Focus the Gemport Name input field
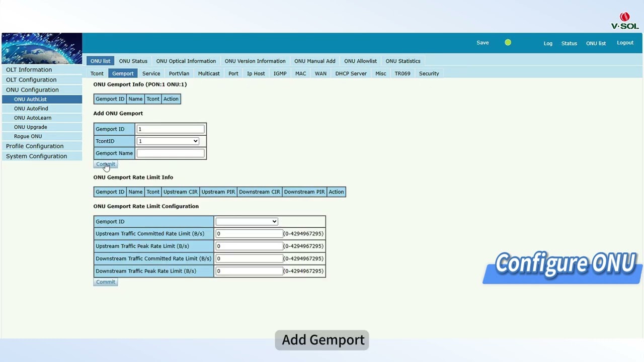Viewport: 644px width, 362px height. [171, 153]
